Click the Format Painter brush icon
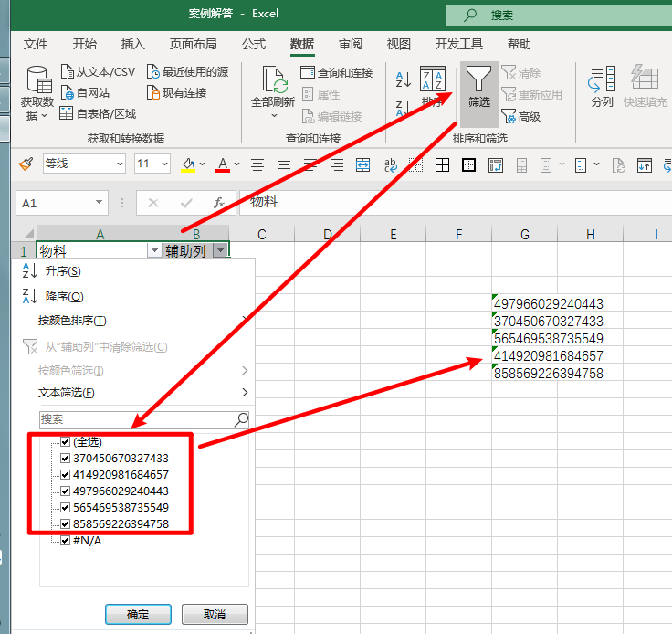This screenshot has width=672, height=634. coord(26,164)
